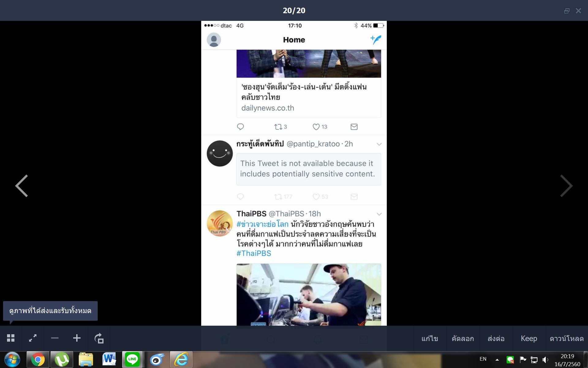Rotate the image with the rotate icon

pyautogui.click(x=99, y=338)
